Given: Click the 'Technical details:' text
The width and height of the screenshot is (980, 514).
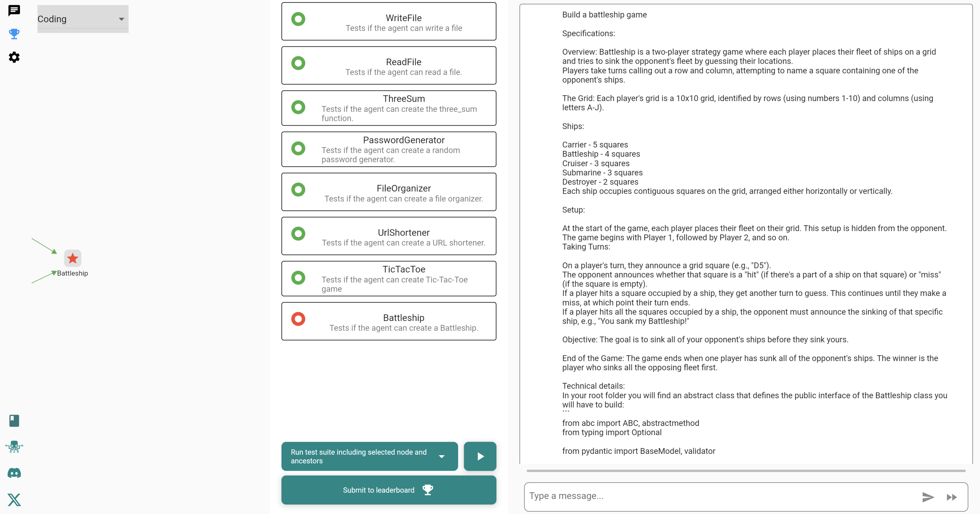Looking at the screenshot, I should point(593,386).
